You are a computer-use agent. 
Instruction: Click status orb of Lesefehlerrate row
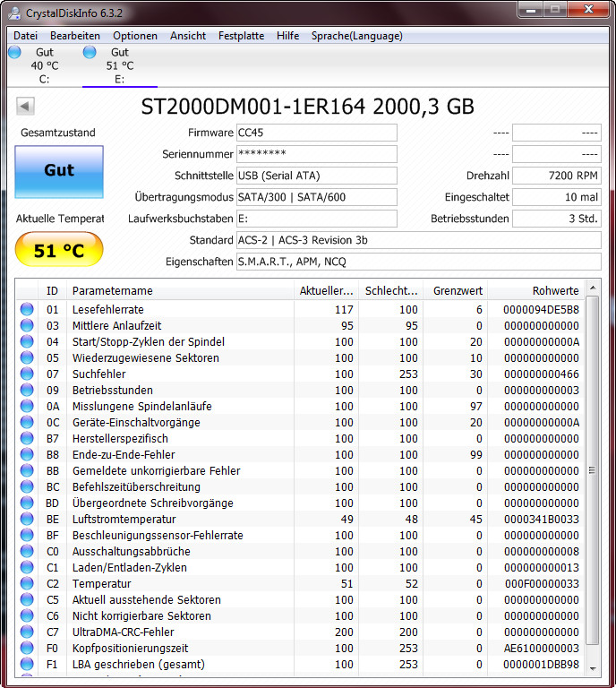point(27,309)
